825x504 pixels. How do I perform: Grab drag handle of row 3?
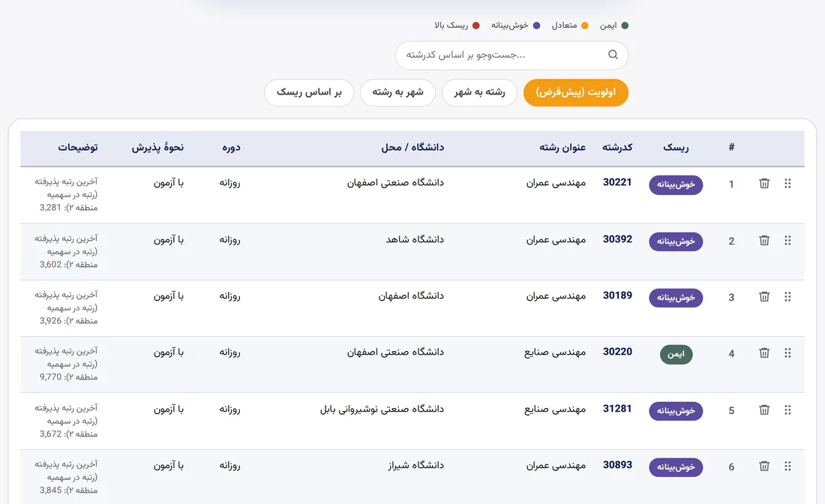(787, 297)
